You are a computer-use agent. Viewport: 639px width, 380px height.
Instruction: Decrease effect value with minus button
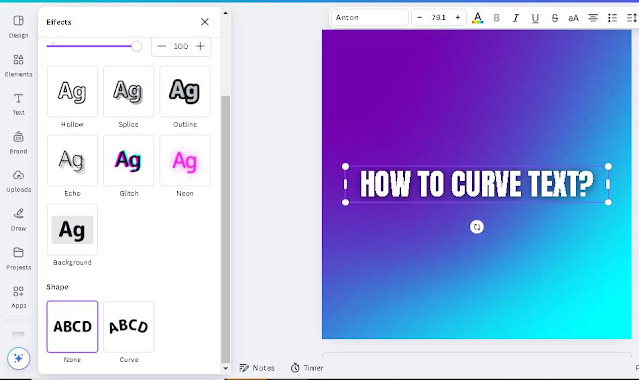tap(161, 46)
